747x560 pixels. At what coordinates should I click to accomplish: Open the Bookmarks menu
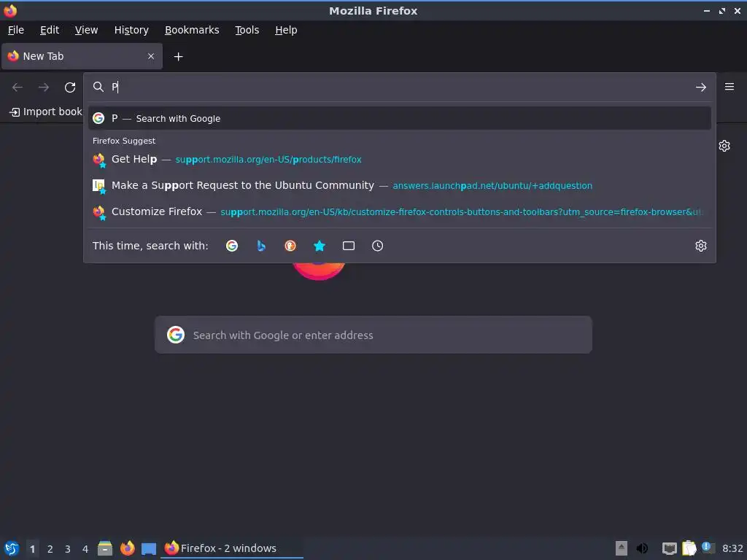coord(192,30)
